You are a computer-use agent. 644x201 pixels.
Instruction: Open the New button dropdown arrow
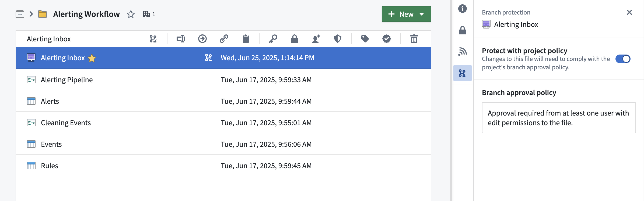coord(422,14)
